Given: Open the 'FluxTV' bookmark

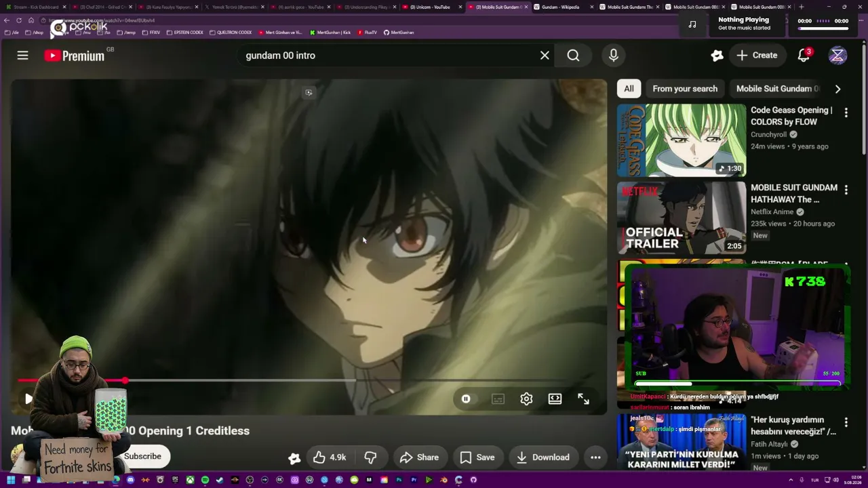Looking at the screenshot, I should tap(367, 33).
